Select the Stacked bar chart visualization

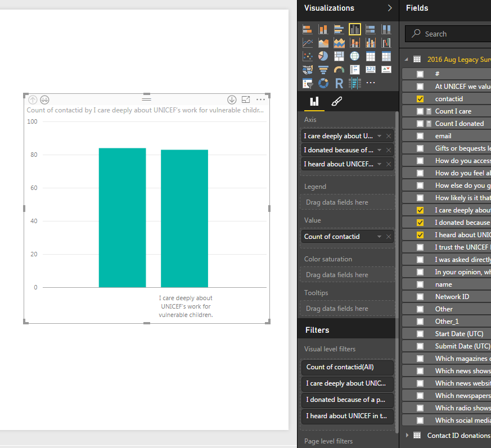pos(307,29)
